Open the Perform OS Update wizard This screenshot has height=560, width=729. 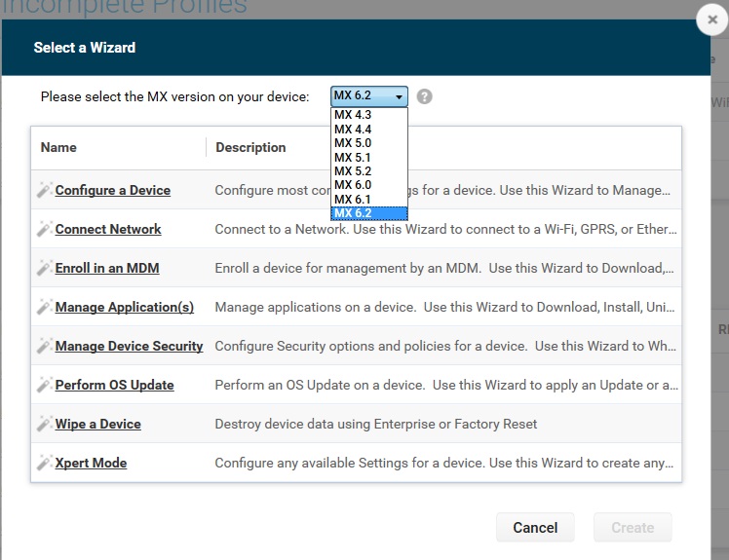pos(114,385)
